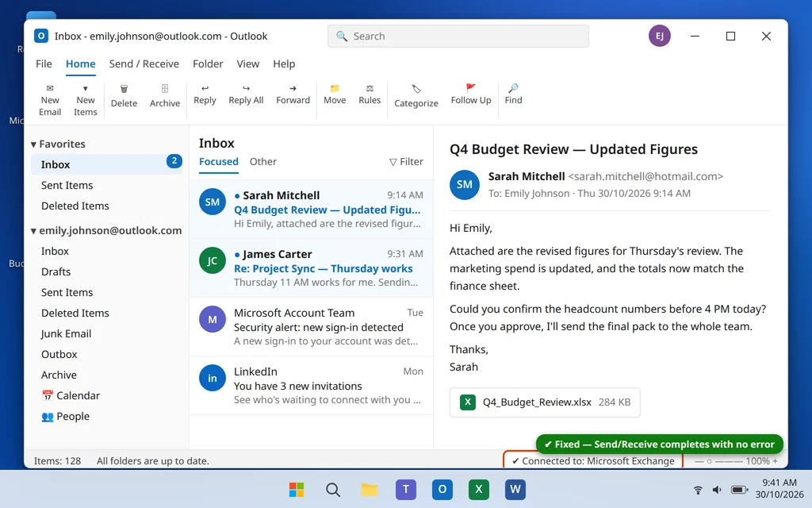Select the M avatar of Microsoft Account Team
This screenshot has width=812, height=508.
point(213,319)
